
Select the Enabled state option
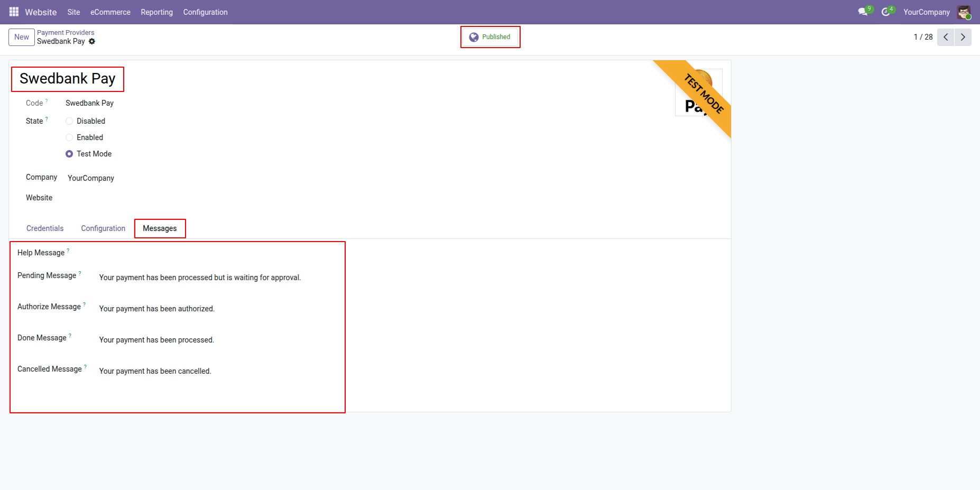[69, 137]
